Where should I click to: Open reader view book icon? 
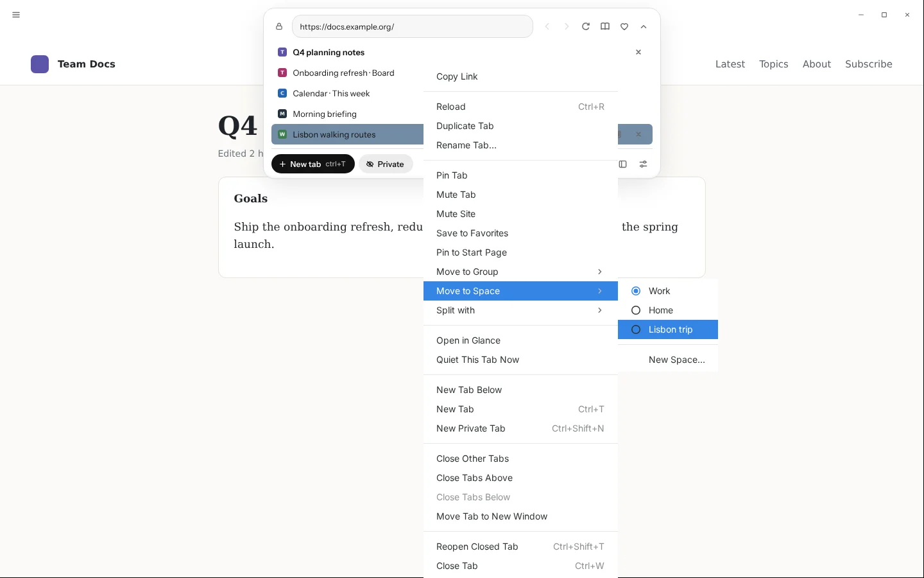(605, 26)
